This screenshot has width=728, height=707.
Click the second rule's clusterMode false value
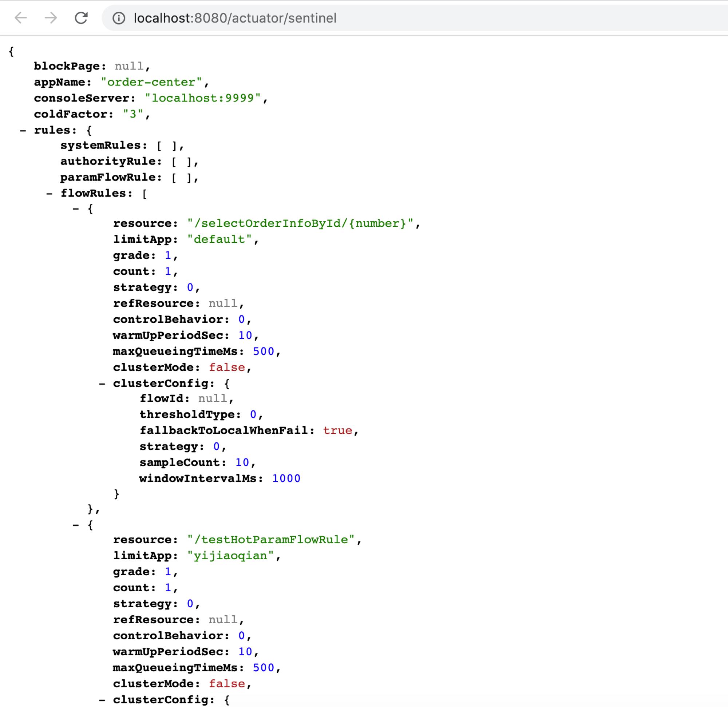(227, 684)
